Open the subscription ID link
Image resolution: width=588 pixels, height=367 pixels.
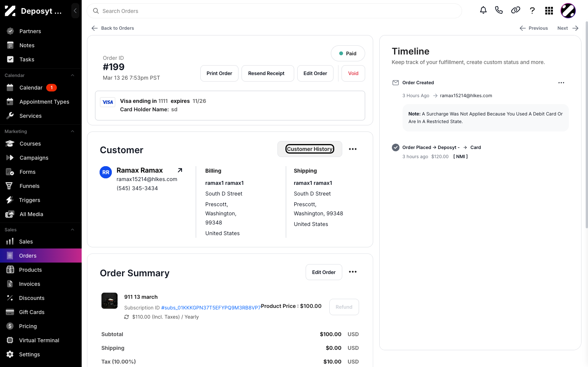click(211, 308)
